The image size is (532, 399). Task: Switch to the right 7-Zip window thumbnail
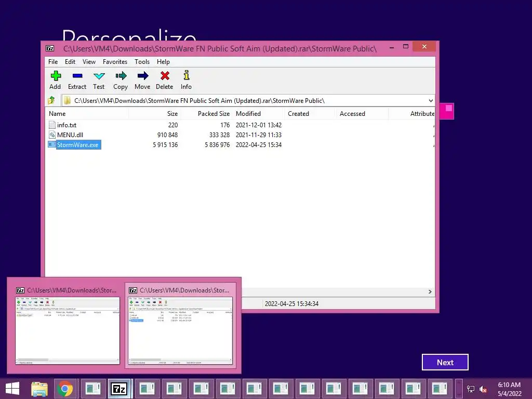coord(180,326)
